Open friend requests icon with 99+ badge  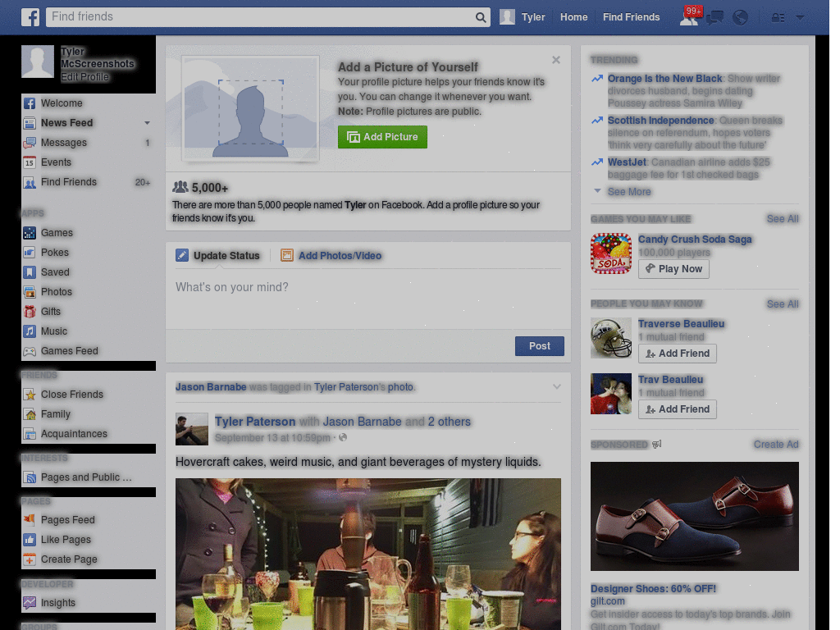coord(690,16)
